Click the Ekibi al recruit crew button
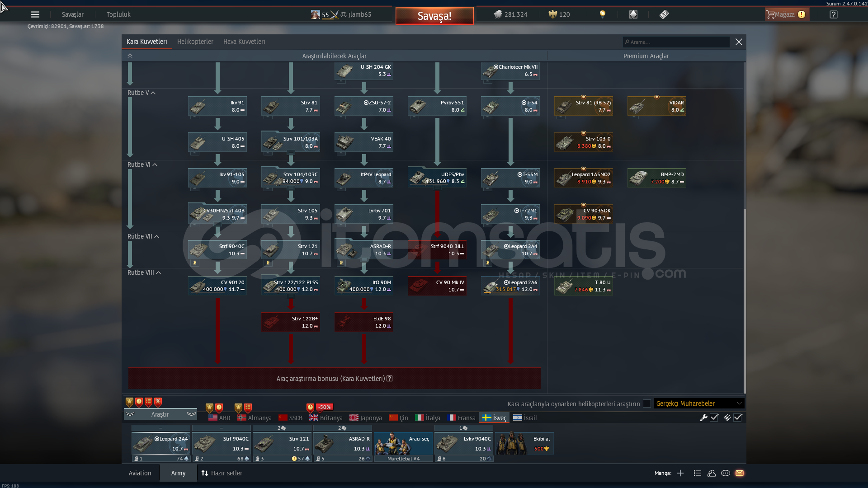Screen dimensions: 868x488 524,443
